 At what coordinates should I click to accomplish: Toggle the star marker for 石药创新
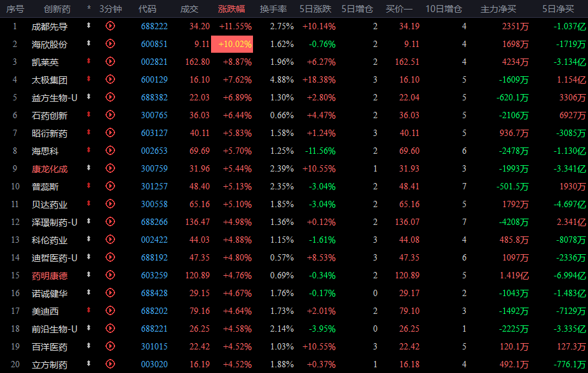[89, 114]
